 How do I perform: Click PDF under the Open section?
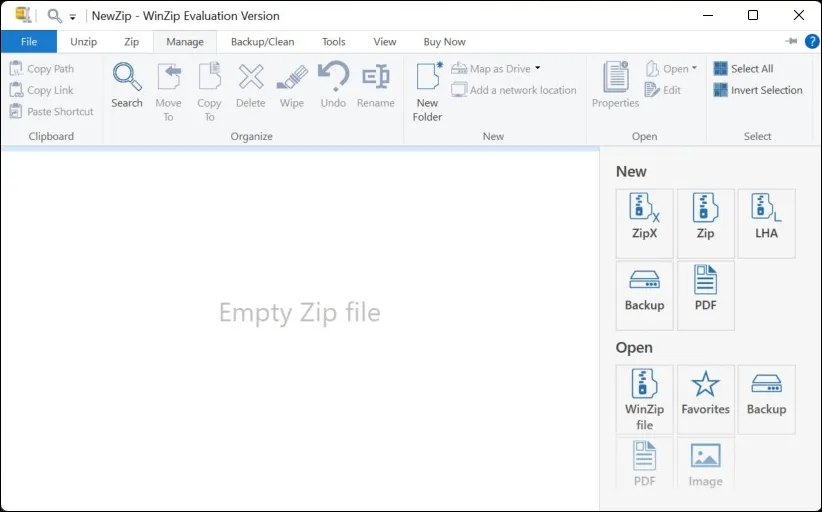644,464
